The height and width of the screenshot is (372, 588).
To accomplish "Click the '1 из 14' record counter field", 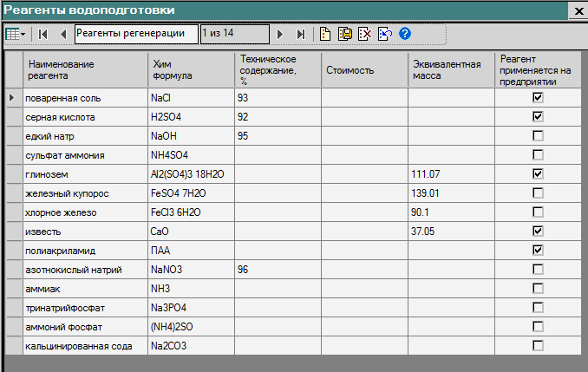I will pos(234,34).
